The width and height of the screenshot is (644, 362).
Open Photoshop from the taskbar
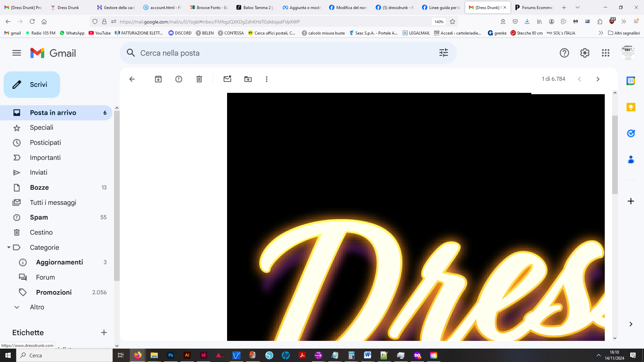[171, 355]
